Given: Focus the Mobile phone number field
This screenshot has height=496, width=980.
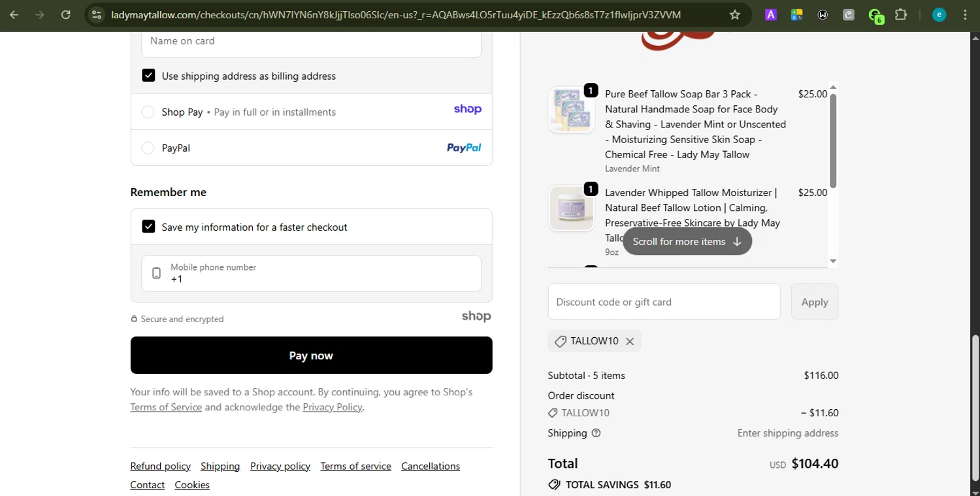Looking at the screenshot, I should pos(311,273).
